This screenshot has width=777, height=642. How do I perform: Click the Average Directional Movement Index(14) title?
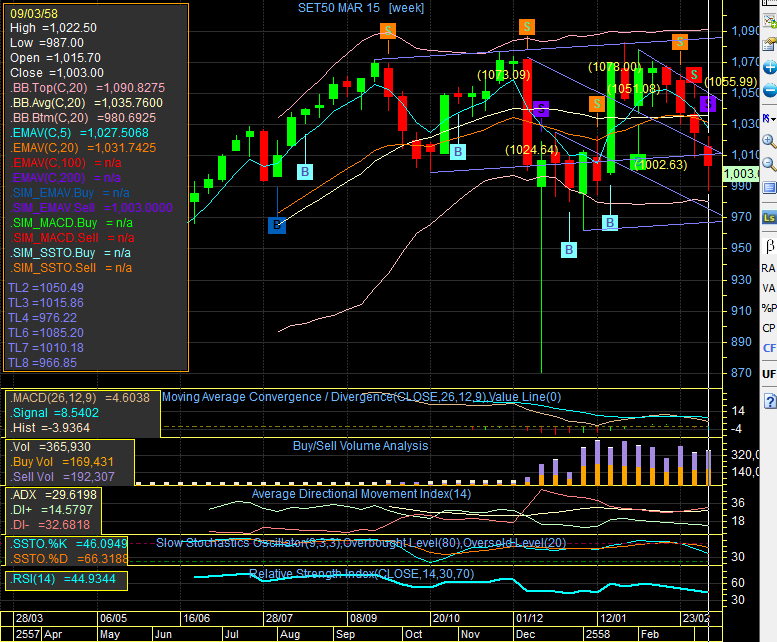pos(361,494)
